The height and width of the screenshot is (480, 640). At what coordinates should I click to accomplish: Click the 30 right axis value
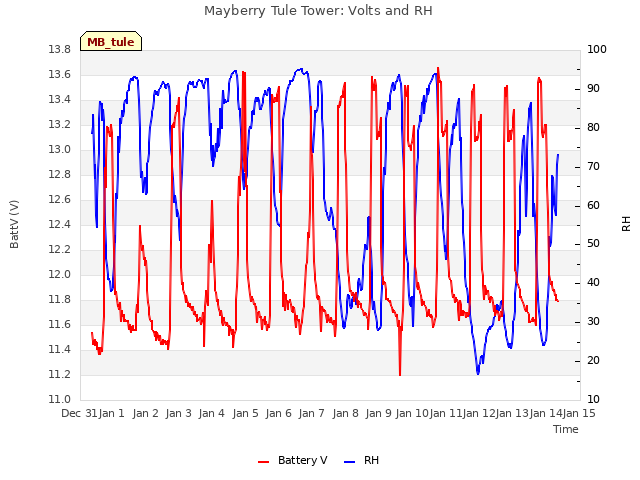(x=593, y=322)
